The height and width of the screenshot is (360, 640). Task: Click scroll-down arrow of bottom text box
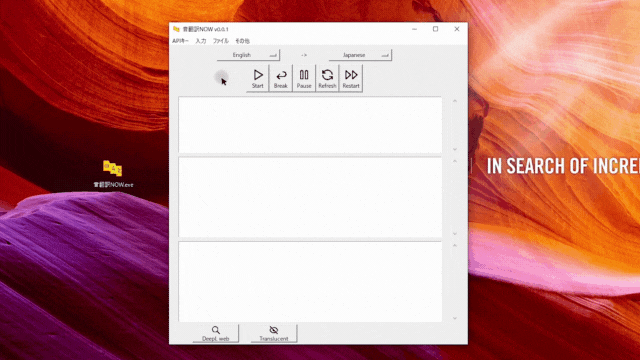(455, 318)
